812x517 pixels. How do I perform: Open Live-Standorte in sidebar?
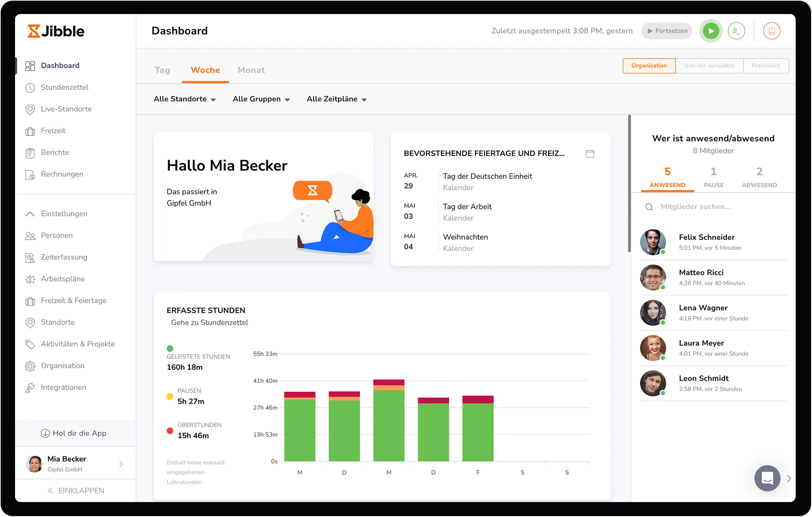[66, 109]
